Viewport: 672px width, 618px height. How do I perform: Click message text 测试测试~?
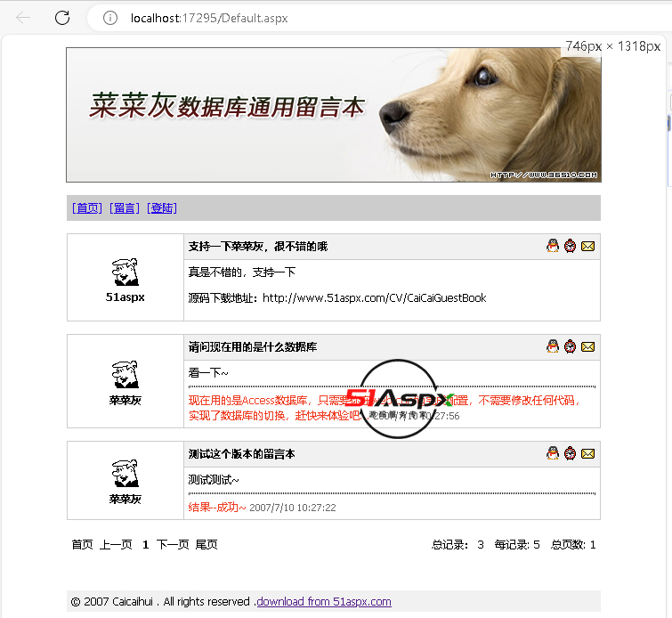click(214, 479)
